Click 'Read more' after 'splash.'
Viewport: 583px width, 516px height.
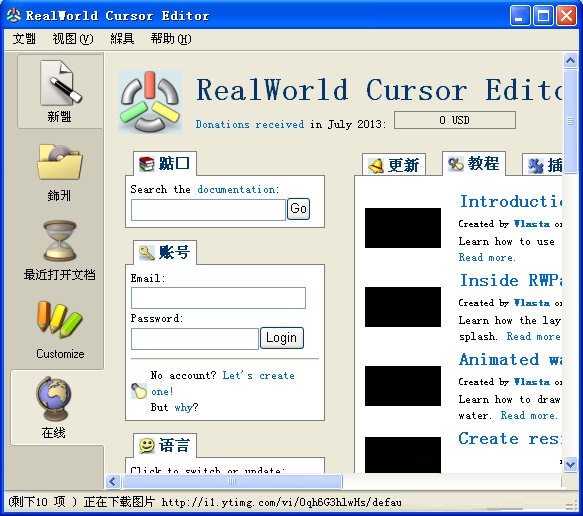(x=534, y=336)
